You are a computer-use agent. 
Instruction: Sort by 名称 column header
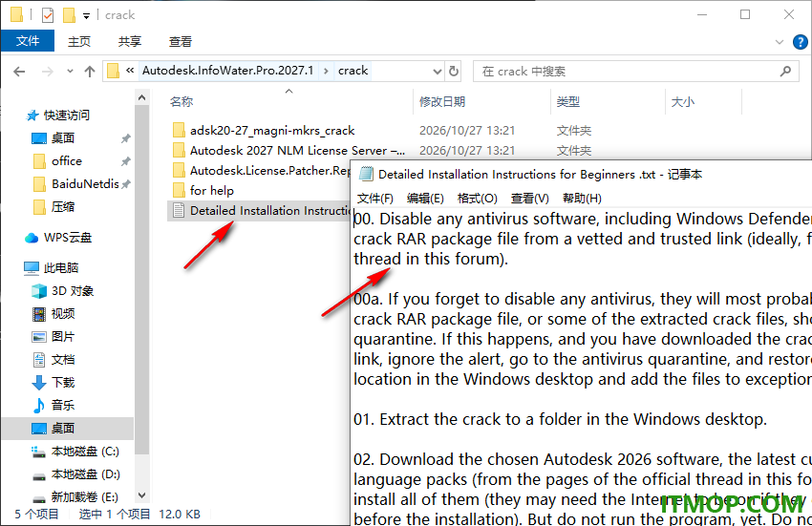[182, 101]
